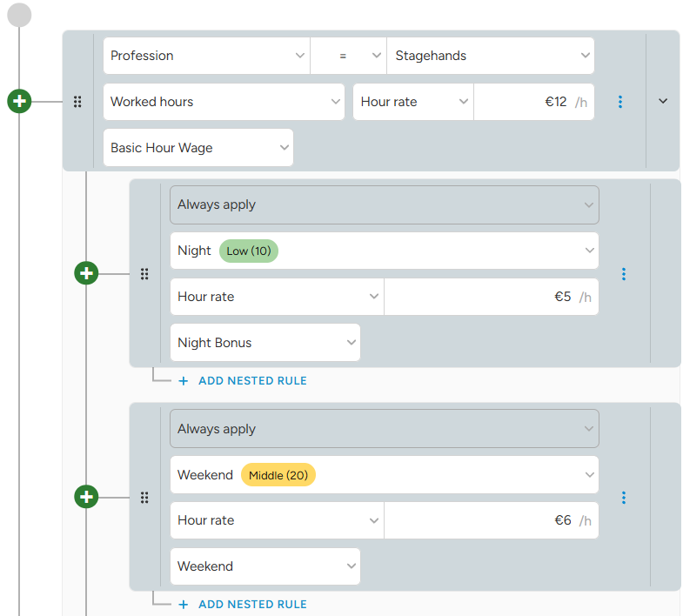Open Always apply dropdown above Weekend
This screenshot has width=683, height=616.
385,429
